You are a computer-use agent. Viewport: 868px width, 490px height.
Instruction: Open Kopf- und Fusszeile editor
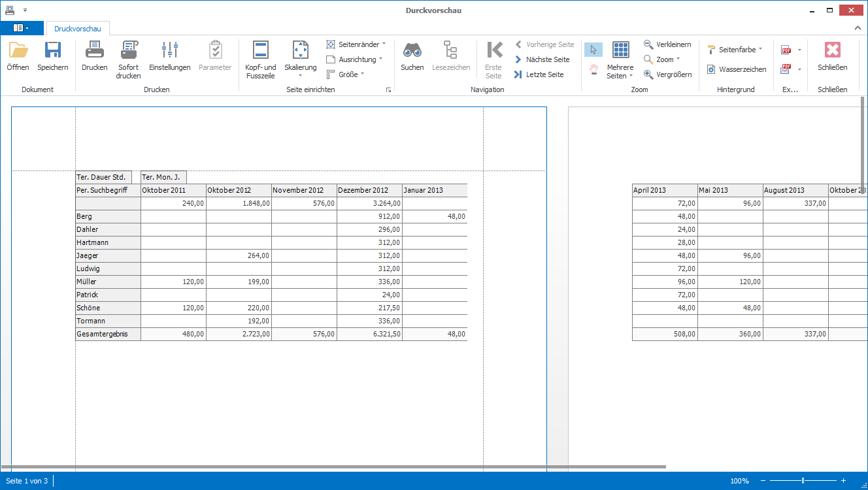261,51
